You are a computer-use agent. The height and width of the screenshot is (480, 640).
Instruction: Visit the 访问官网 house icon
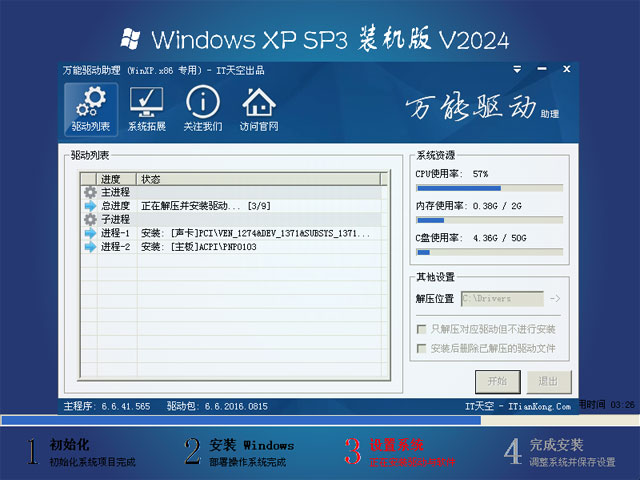(259, 109)
